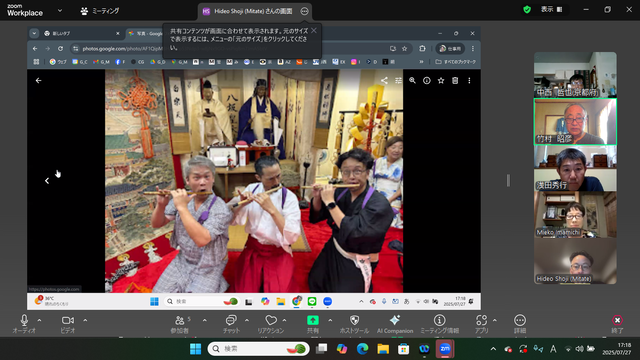Show hidden system tray icons arrow
Screen dimensions: 640x360
(493, 349)
